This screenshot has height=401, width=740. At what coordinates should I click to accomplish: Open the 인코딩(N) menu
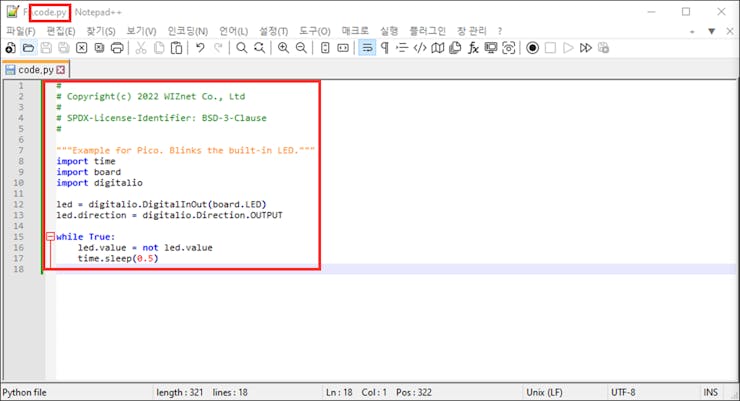pos(188,31)
